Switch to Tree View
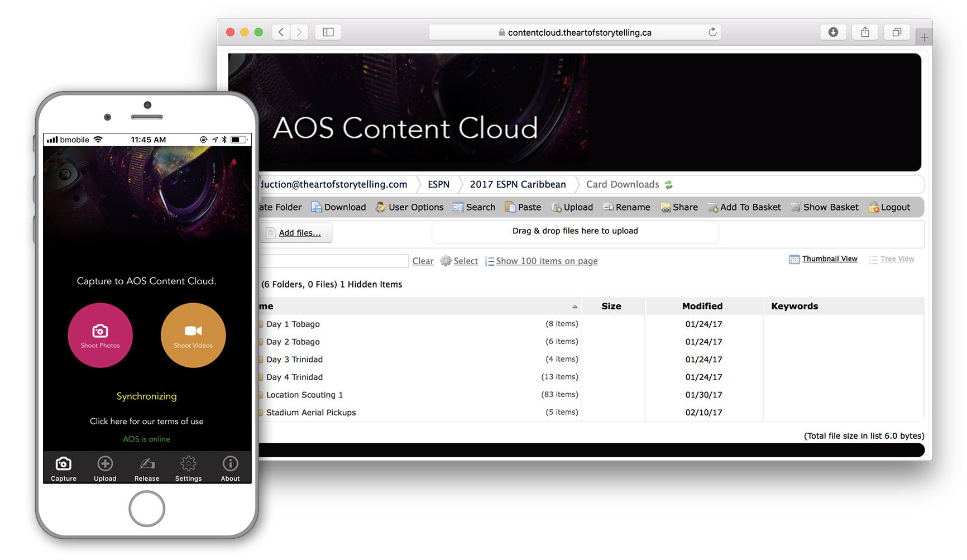This screenshot has height=560, width=967. coord(892,259)
